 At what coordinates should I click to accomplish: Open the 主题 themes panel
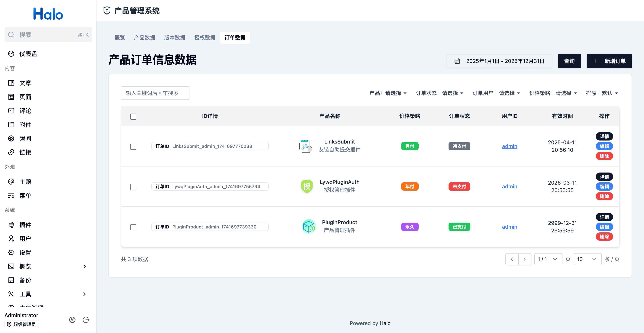coord(25,182)
